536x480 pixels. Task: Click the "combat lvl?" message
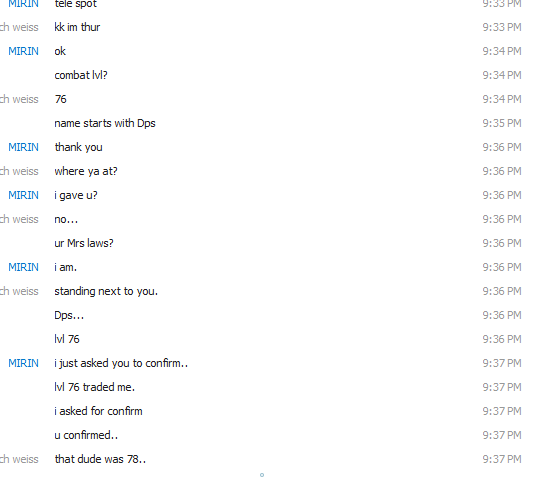[81, 75]
